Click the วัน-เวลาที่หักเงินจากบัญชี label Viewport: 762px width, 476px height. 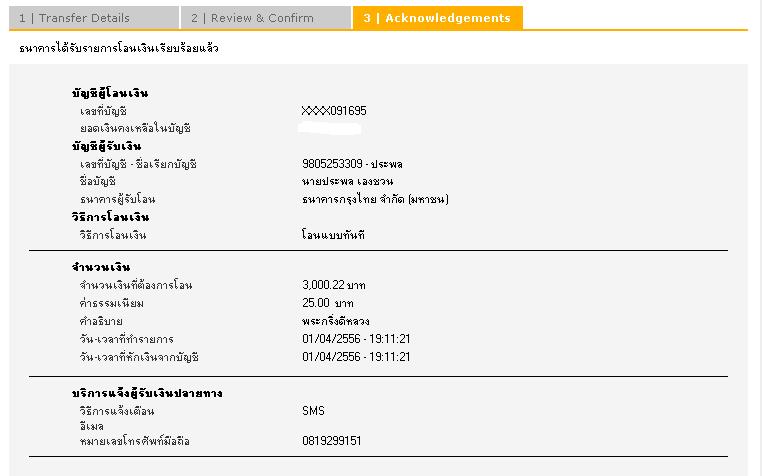pyautogui.click(x=139, y=358)
